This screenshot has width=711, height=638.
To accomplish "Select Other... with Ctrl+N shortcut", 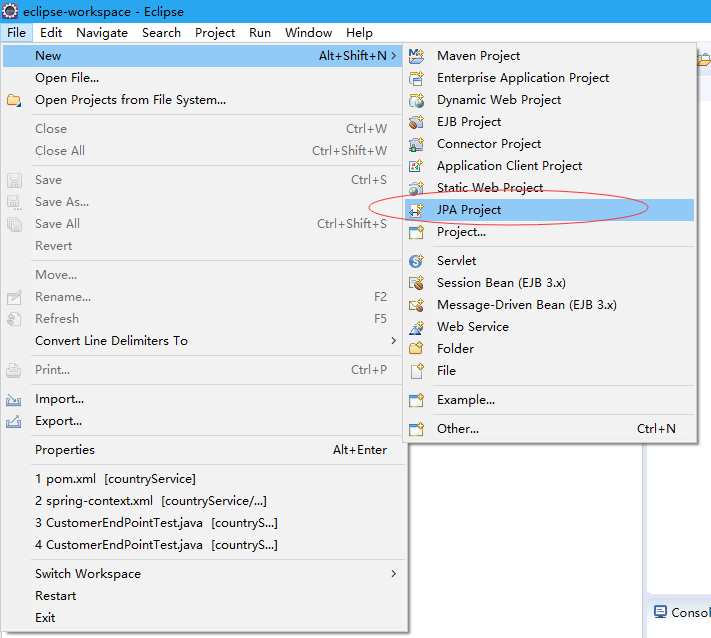I will 549,429.
